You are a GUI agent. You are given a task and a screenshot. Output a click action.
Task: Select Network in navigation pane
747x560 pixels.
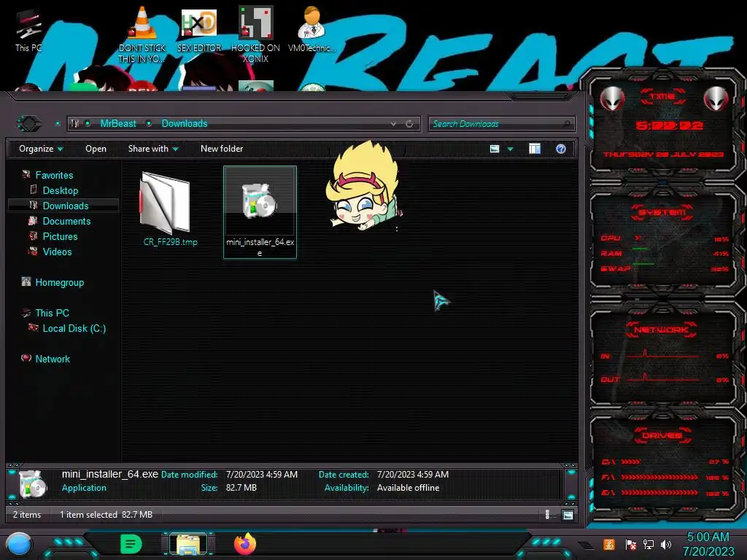53,359
